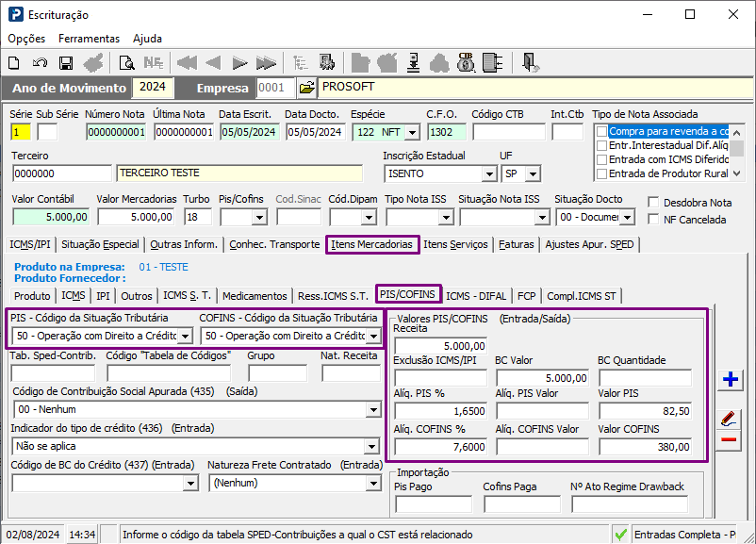Open PIS Código da Situação Tributária dropdown
Screen dimensions: 756x544
tap(185, 336)
